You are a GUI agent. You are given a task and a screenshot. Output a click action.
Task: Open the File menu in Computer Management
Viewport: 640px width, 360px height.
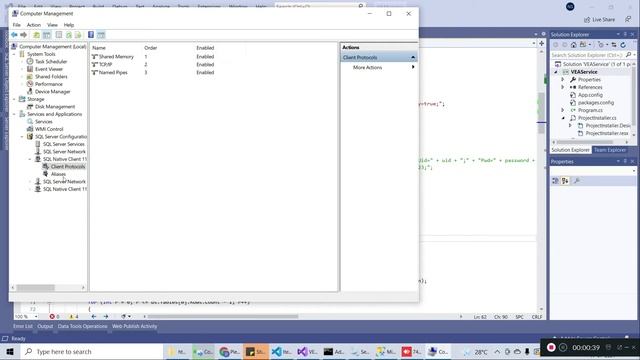coord(16,25)
